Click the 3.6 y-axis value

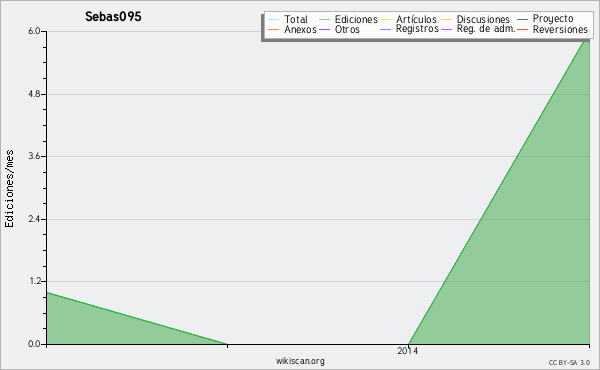[34, 156]
